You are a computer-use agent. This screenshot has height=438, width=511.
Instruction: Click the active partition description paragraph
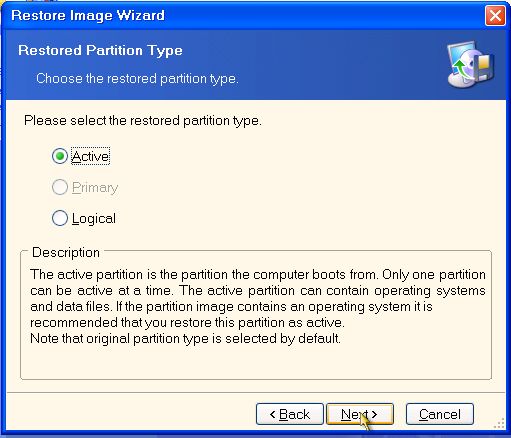[258, 298]
